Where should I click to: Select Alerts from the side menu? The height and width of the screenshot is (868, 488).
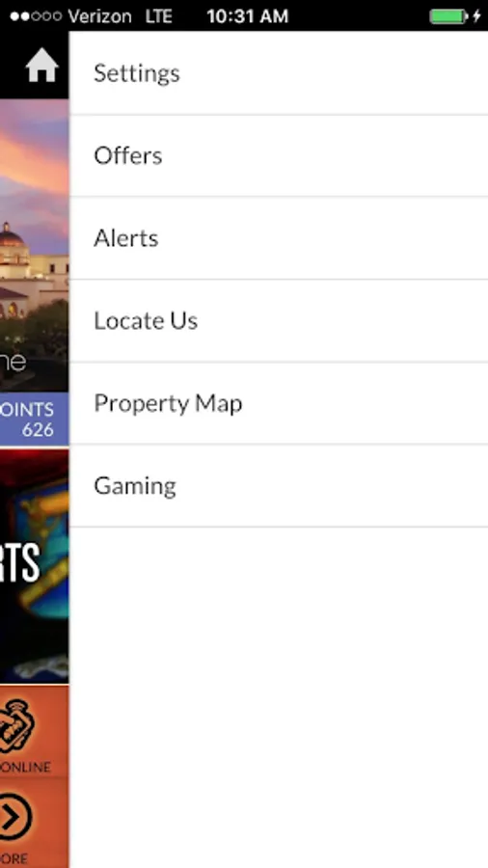coord(279,238)
